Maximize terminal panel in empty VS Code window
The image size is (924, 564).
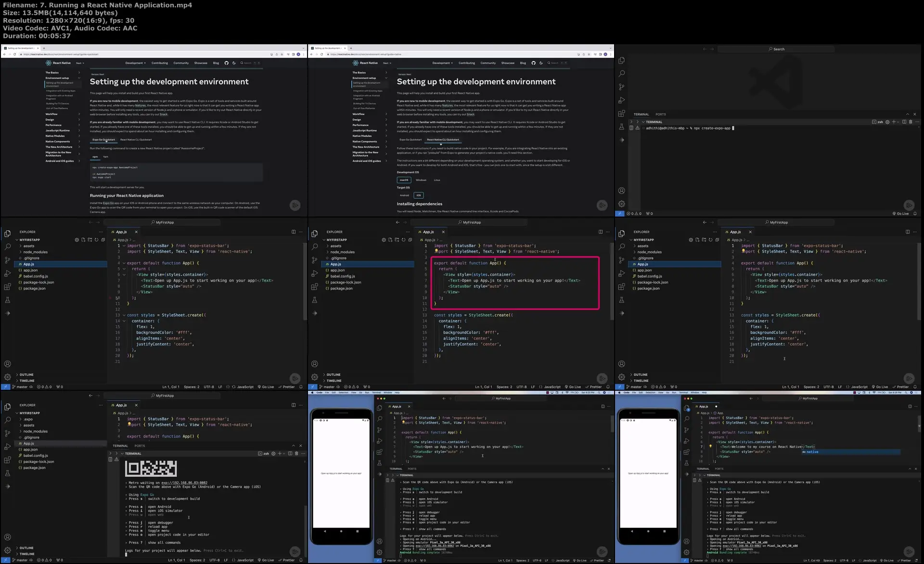[x=908, y=115]
